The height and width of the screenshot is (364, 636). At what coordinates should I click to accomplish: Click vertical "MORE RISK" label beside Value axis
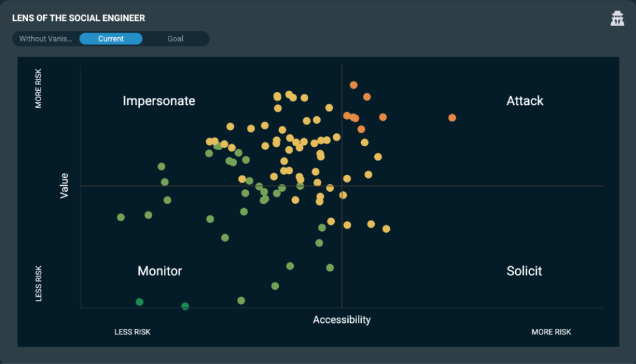tap(39, 88)
